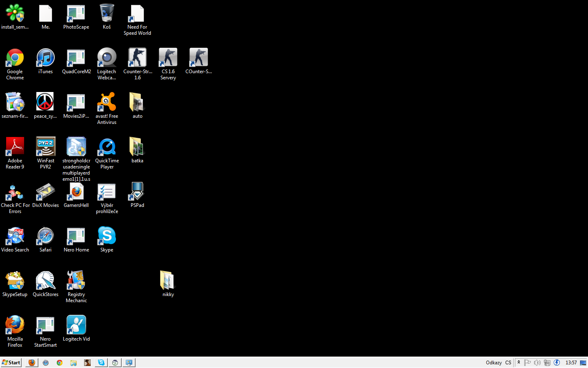
Task: Click the taskbar button with the blue presentation-window icon
Action: [x=129, y=362]
